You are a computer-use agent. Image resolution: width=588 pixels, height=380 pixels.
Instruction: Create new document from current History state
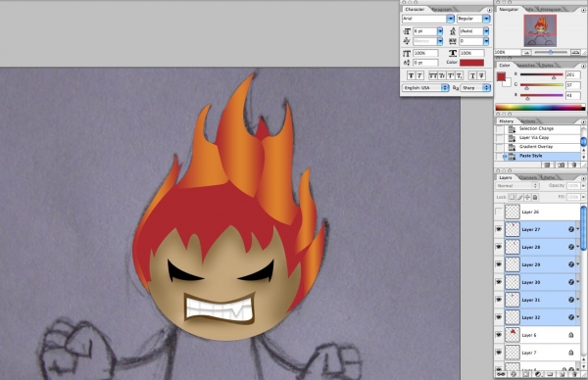pos(547,165)
